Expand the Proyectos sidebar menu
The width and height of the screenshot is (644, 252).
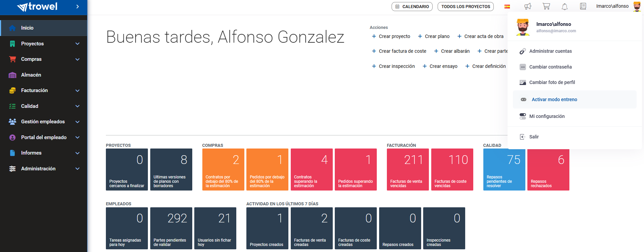(x=78, y=44)
